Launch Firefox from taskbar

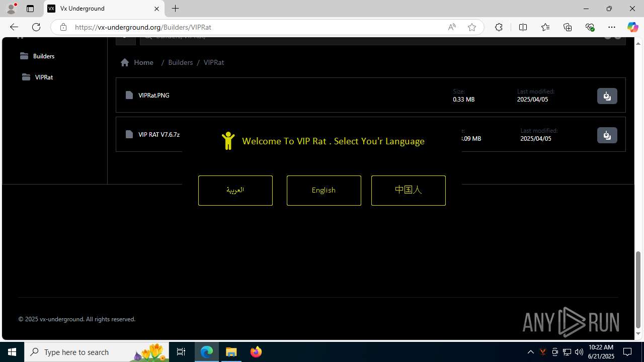256,352
